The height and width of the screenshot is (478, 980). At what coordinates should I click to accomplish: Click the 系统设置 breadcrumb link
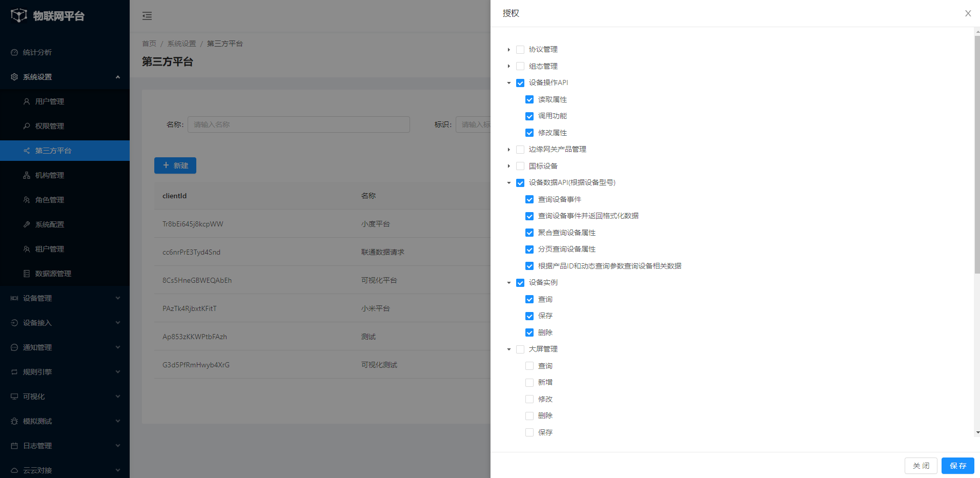[181, 44]
